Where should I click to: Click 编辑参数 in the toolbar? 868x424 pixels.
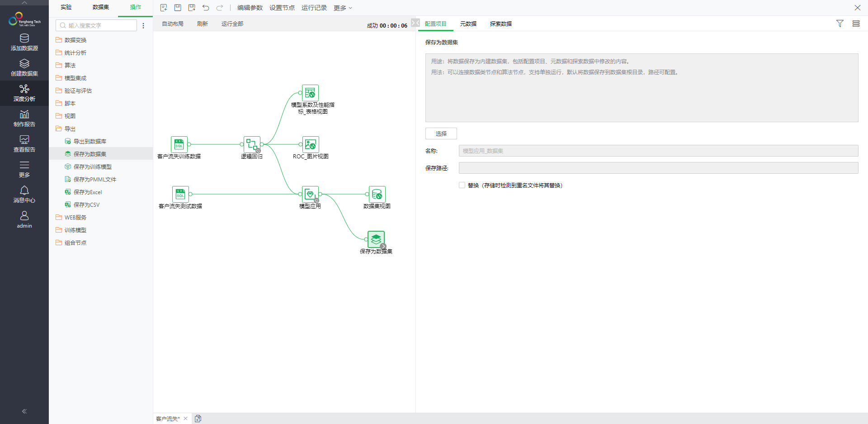[250, 8]
